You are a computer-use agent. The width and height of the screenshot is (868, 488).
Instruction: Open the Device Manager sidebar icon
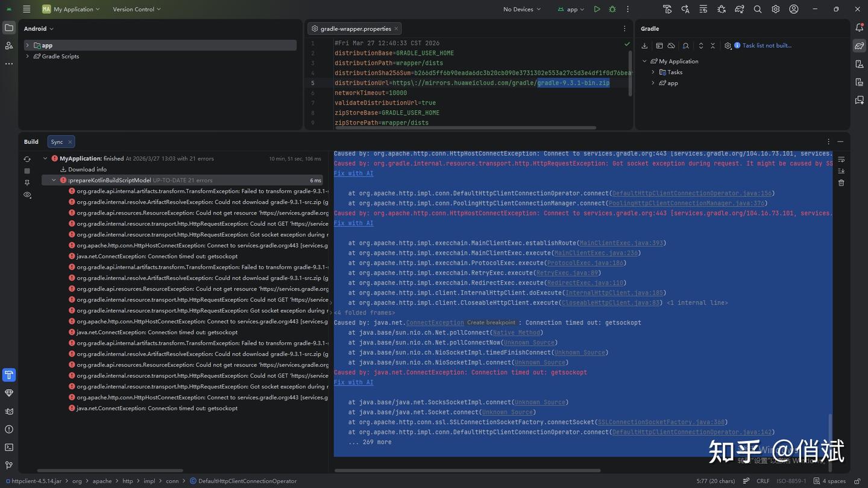click(860, 64)
